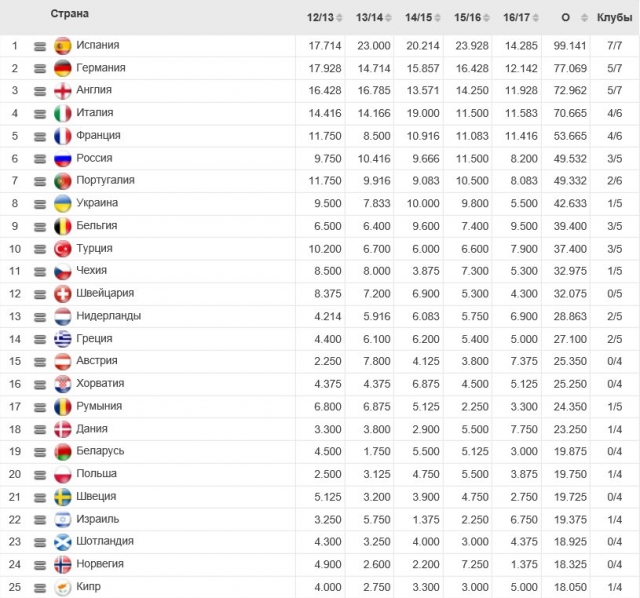Click the Sweden flag icon
Screen dimensions: 640x598
click(x=62, y=497)
